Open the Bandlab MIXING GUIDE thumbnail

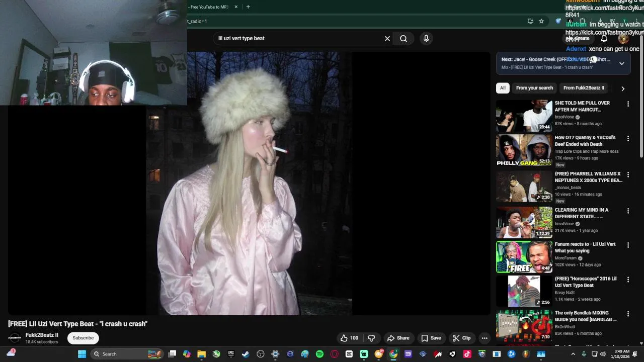pyautogui.click(x=524, y=325)
